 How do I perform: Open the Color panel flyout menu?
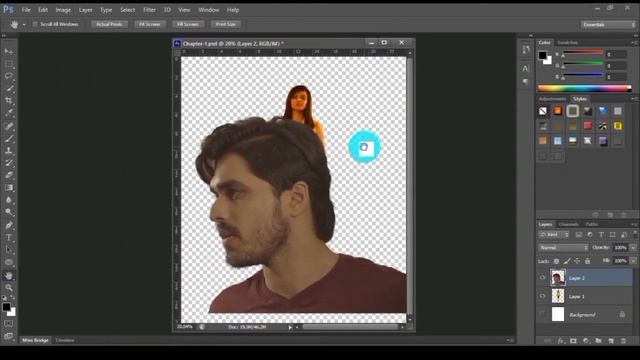[634, 42]
